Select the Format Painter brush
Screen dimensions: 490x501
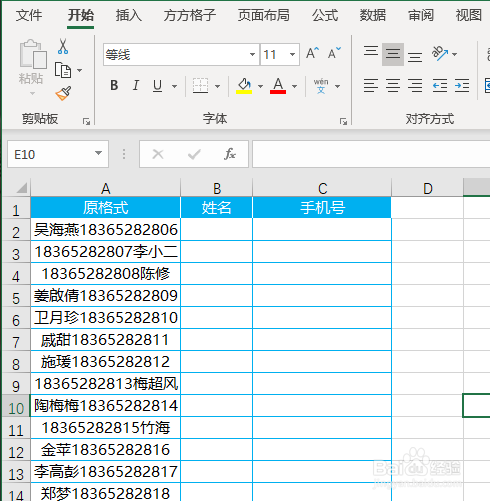pos(63,94)
